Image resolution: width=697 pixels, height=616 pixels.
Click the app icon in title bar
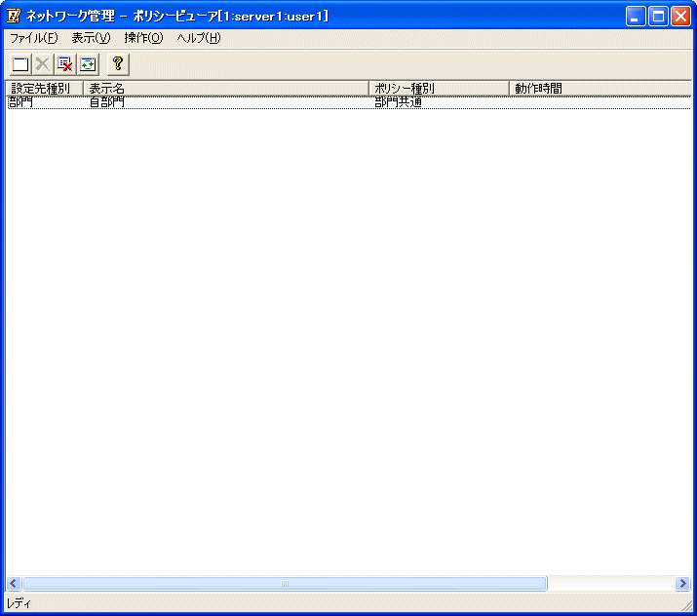click(x=14, y=16)
